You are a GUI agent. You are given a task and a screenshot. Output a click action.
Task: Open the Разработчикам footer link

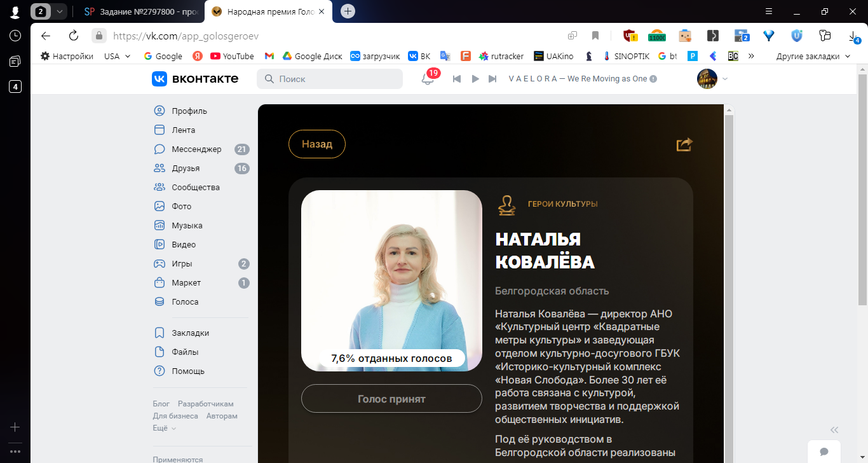coord(206,404)
